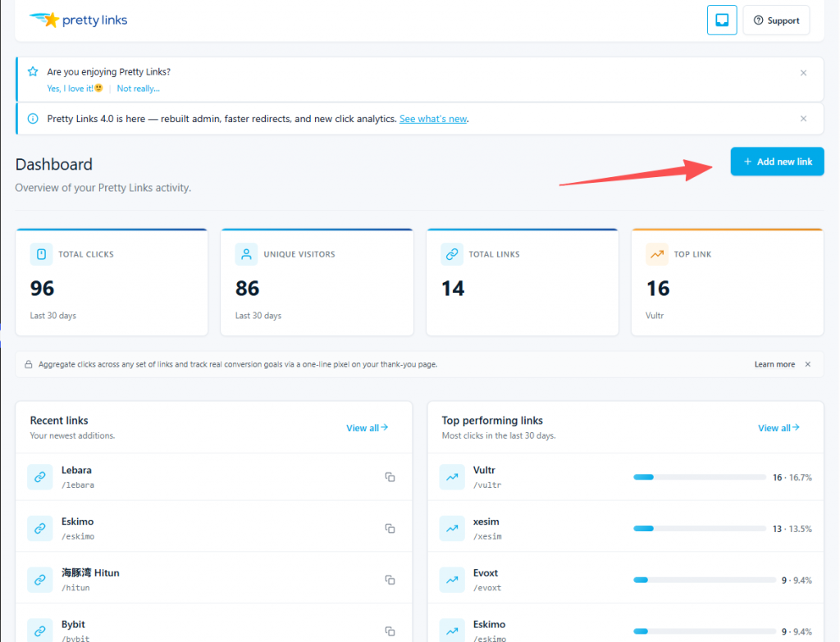
Task: Open the Support button
Action: [776, 20]
